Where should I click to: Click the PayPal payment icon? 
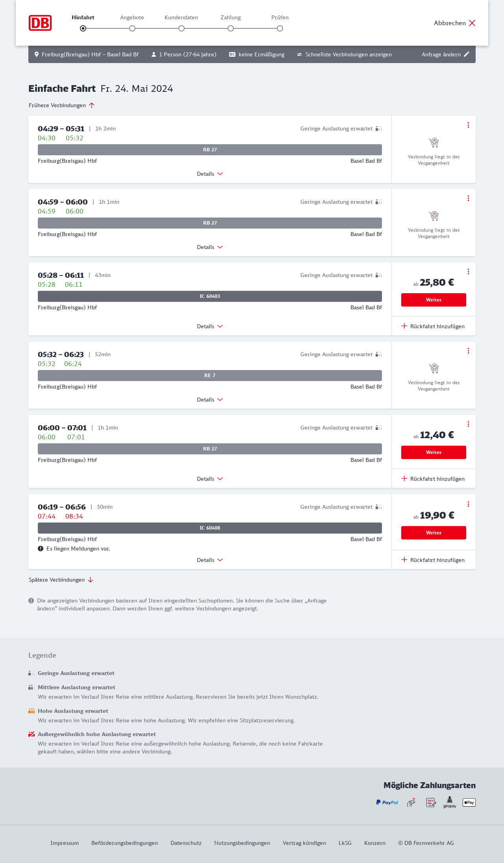click(x=387, y=802)
